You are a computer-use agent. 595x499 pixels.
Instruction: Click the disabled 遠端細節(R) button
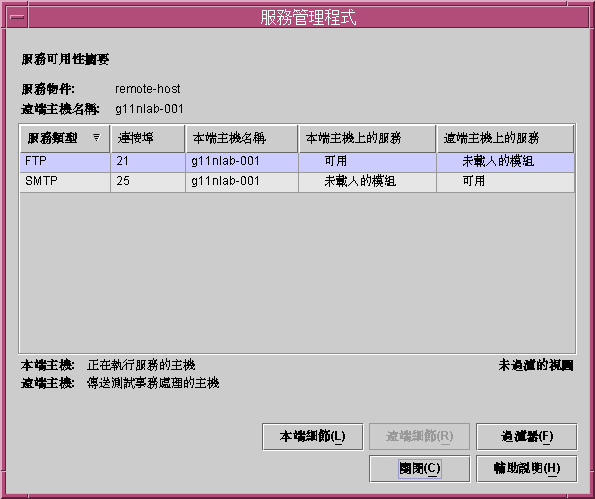point(420,437)
